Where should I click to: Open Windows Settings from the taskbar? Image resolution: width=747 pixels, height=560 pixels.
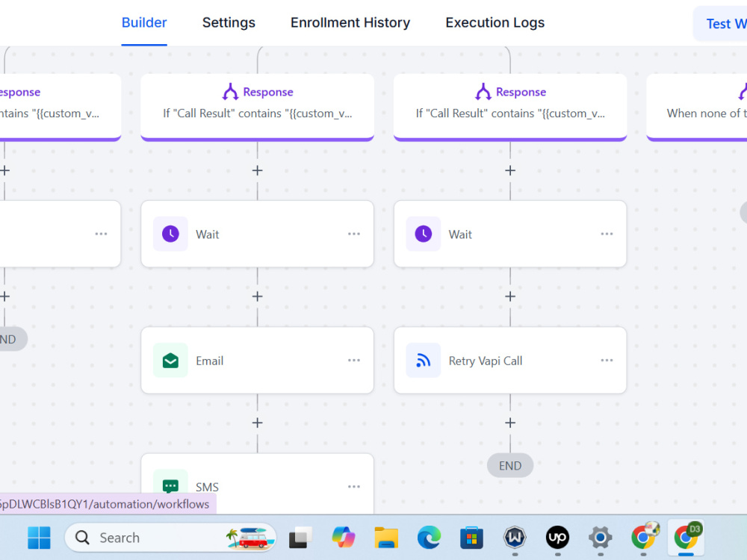click(601, 538)
